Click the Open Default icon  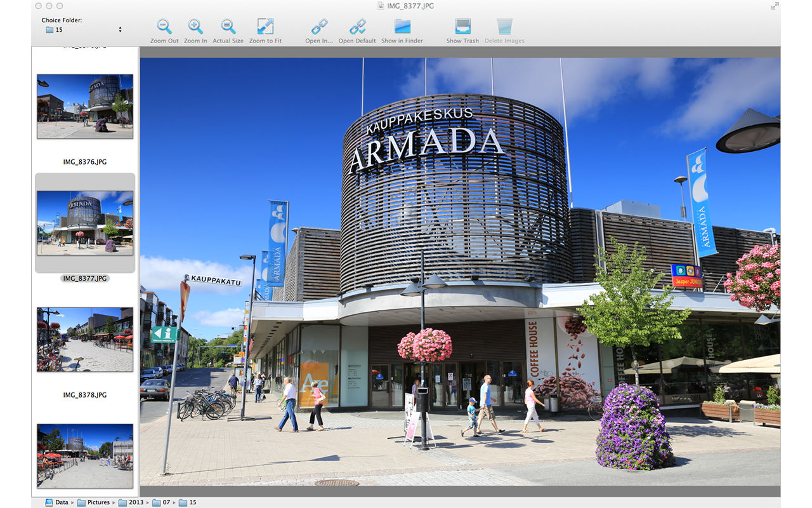click(357, 27)
